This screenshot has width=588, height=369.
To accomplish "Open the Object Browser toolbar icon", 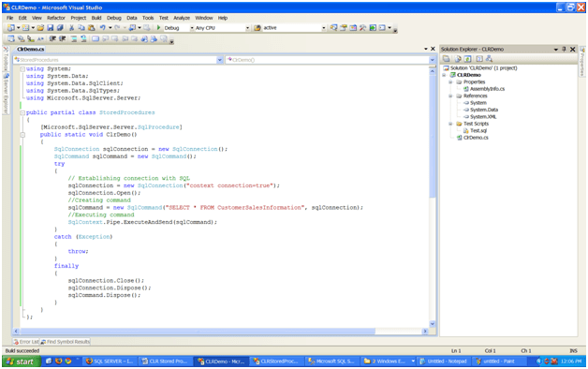I will [353, 28].
